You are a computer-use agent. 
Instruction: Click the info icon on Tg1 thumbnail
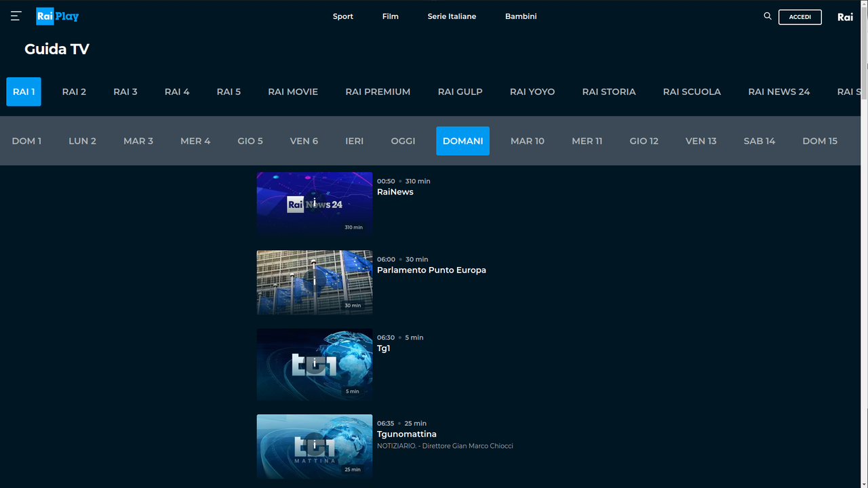[x=315, y=365]
